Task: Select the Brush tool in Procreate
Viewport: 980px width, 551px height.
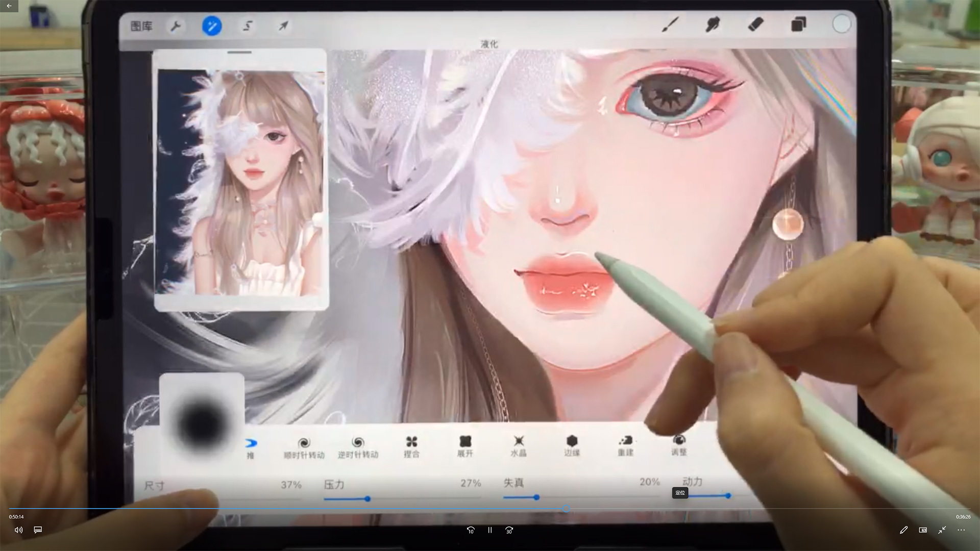Action: pos(670,24)
